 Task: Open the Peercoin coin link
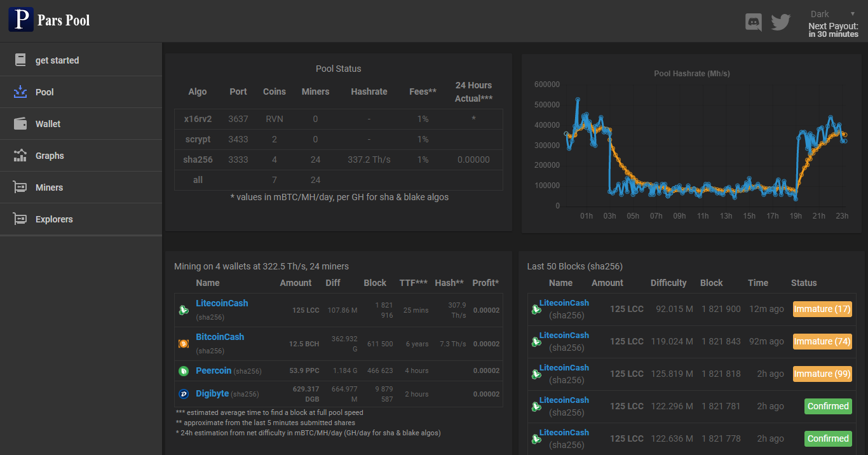click(214, 370)
